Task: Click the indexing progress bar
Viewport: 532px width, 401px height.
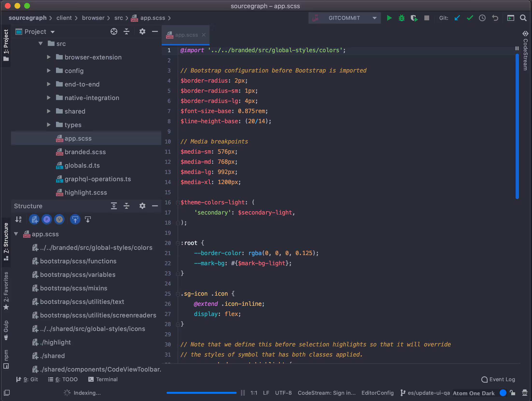Action: point(202,393)
